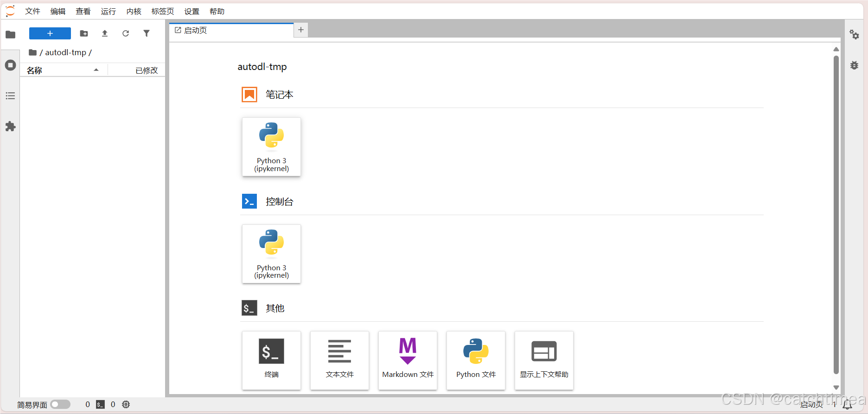Add a new tab with plus button
Viewport: 868px width, 414px height.
[x=301, y=30]
